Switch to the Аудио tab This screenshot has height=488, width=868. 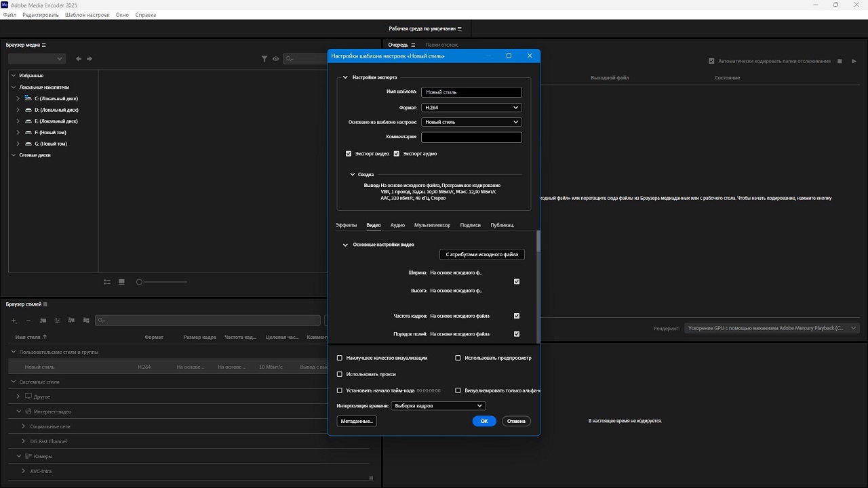[397, 225]
